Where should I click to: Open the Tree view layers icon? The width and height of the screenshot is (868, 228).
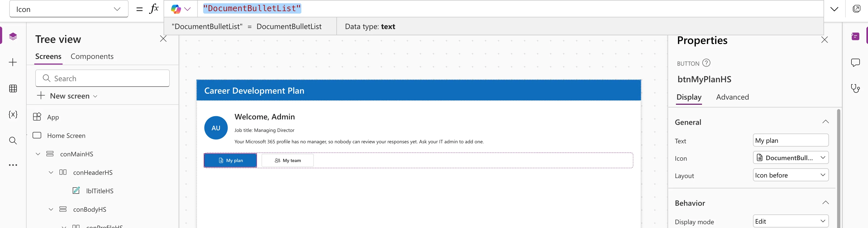[13, 36]
